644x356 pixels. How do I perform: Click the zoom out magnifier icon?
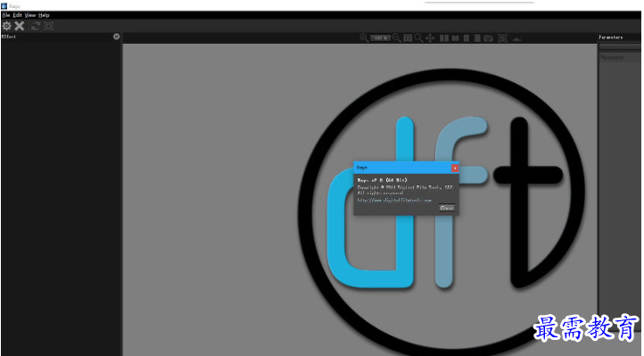pyautogui.click(x=396, y=38)
